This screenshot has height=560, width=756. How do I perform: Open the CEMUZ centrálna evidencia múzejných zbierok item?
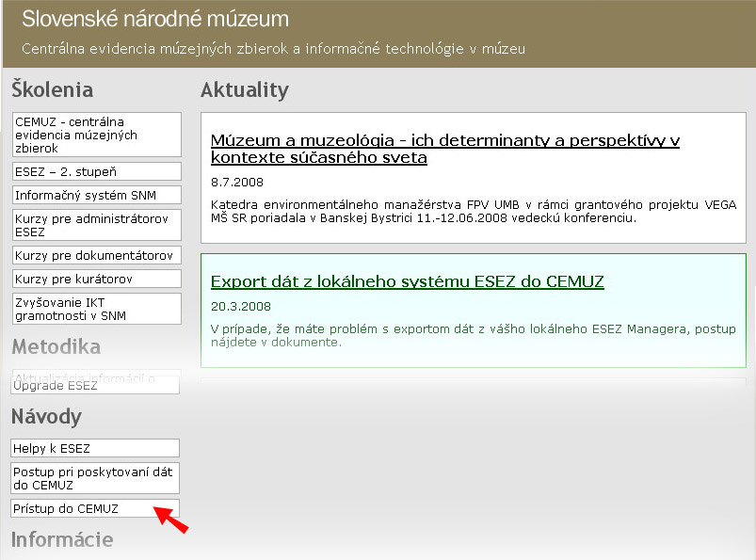pyautogui.click(x=96, y=135)
